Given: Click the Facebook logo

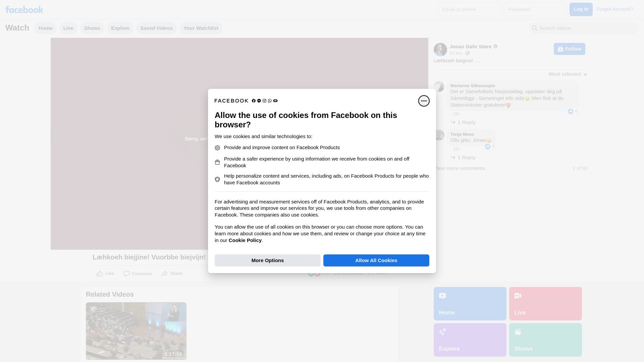Looking at the screenshot, I should (24, 9).
